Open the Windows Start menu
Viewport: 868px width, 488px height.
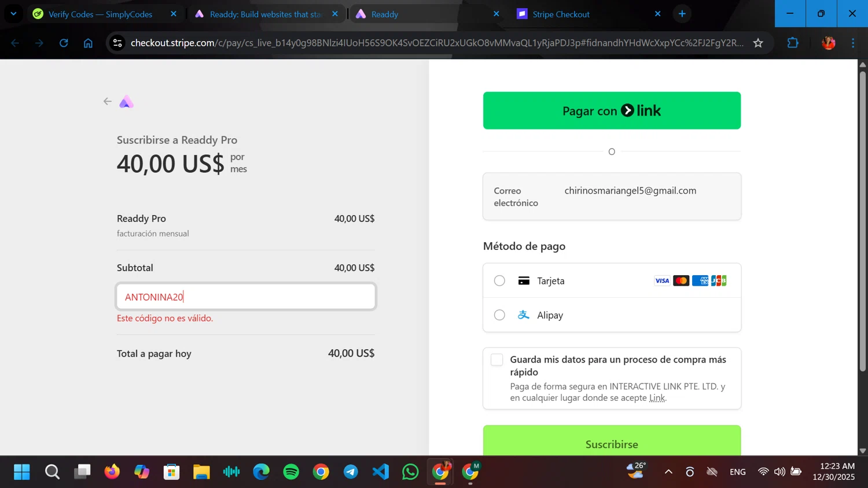22,472
